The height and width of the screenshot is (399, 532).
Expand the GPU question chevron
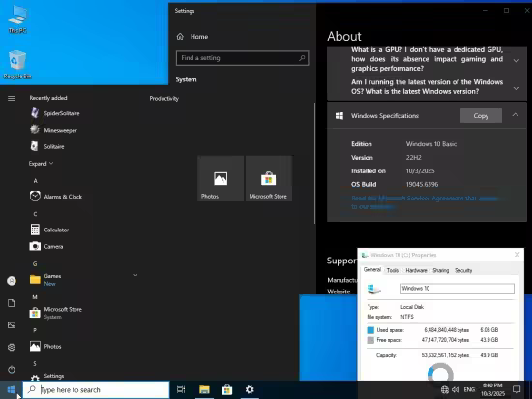(x=517, y=61)
